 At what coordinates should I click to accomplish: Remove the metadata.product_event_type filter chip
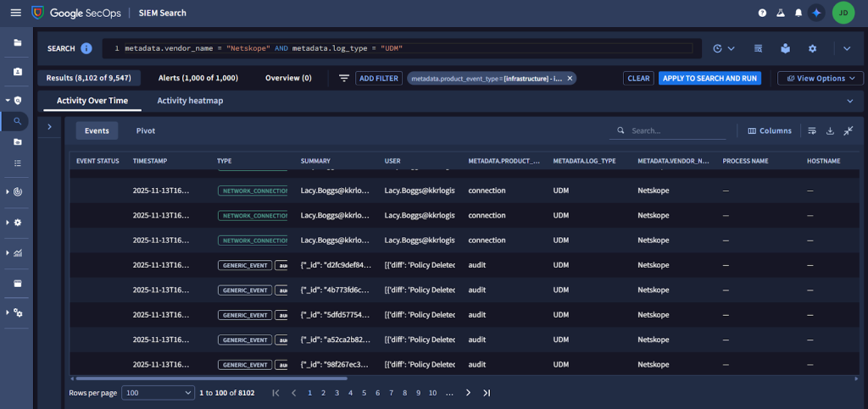click(x=570, y=79)
